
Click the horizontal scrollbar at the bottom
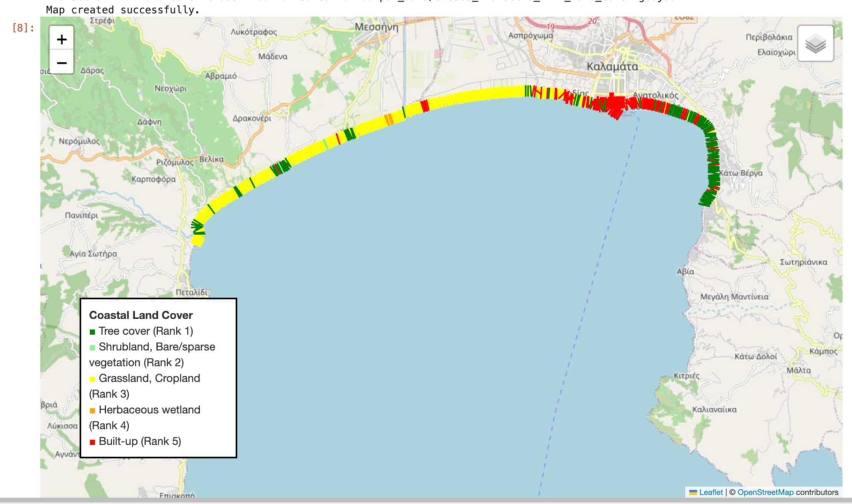(x=426, y=502)
